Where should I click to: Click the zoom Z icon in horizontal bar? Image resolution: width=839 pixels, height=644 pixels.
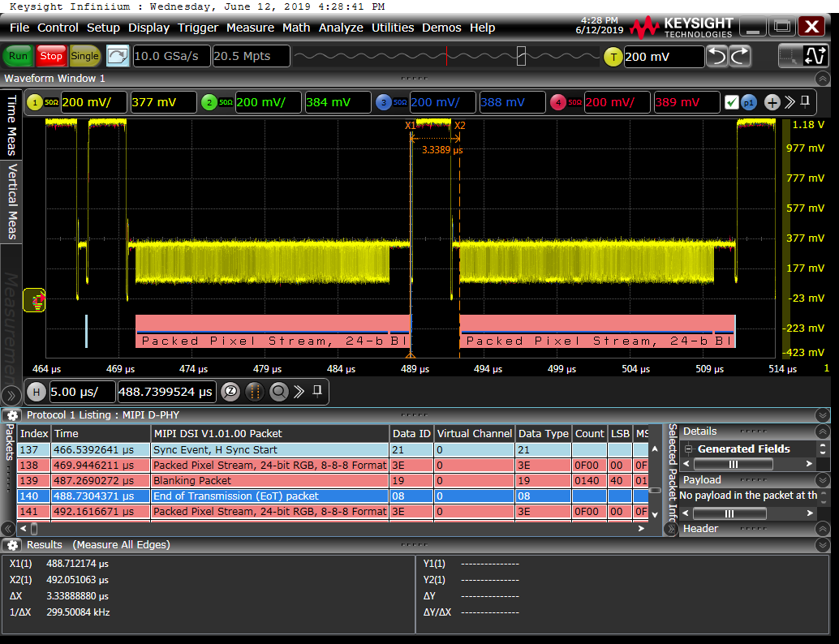coord(230,392)
